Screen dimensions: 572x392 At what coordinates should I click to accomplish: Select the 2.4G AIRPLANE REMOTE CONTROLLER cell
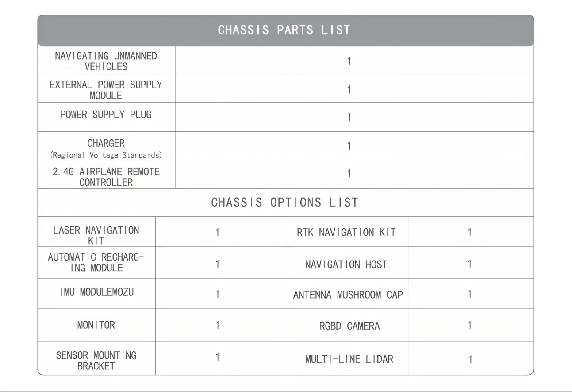tap(106, 177)
